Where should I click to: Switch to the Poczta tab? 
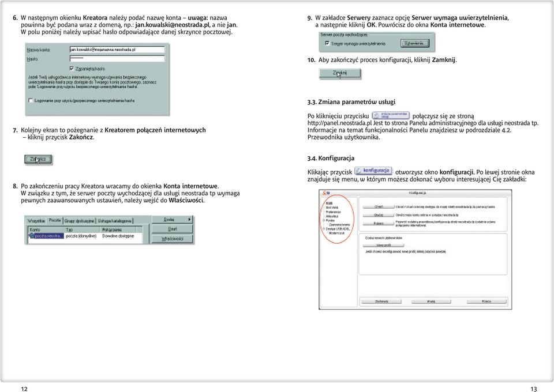pyautogui.click(x=55, y=220)
